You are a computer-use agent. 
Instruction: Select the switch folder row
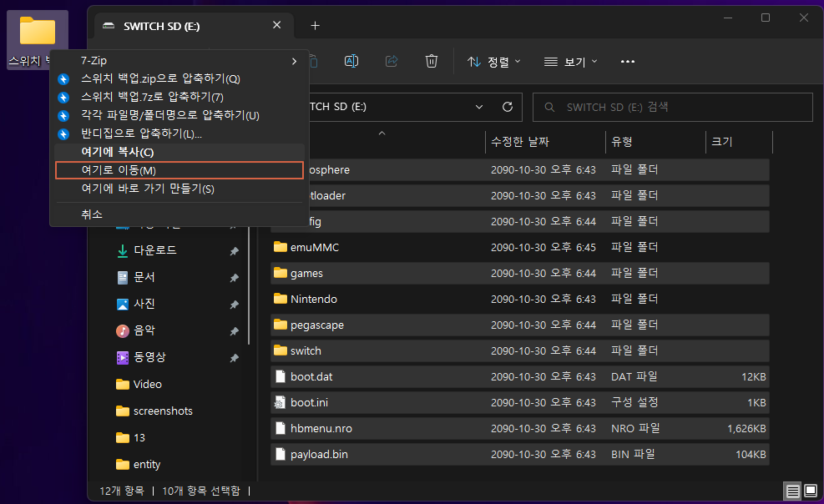click(520, 350)
